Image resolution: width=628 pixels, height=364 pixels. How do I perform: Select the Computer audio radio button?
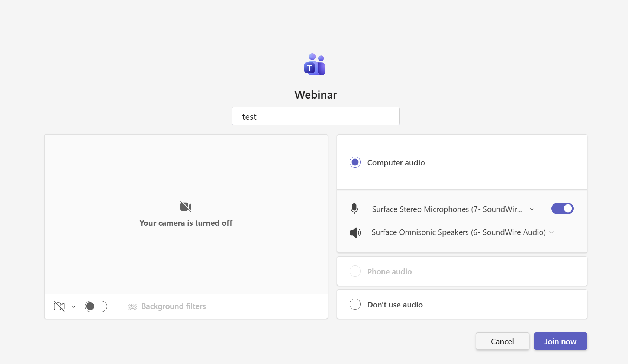(355, 162)
